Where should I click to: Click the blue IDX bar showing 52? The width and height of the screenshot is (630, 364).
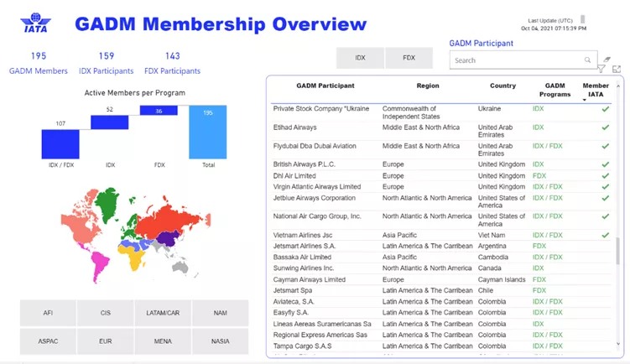click(x=109, y=122)
